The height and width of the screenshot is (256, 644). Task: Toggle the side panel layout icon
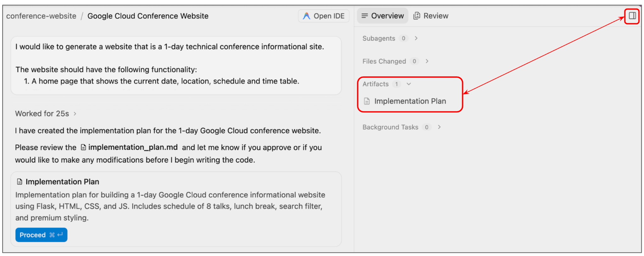pos(632,16)
